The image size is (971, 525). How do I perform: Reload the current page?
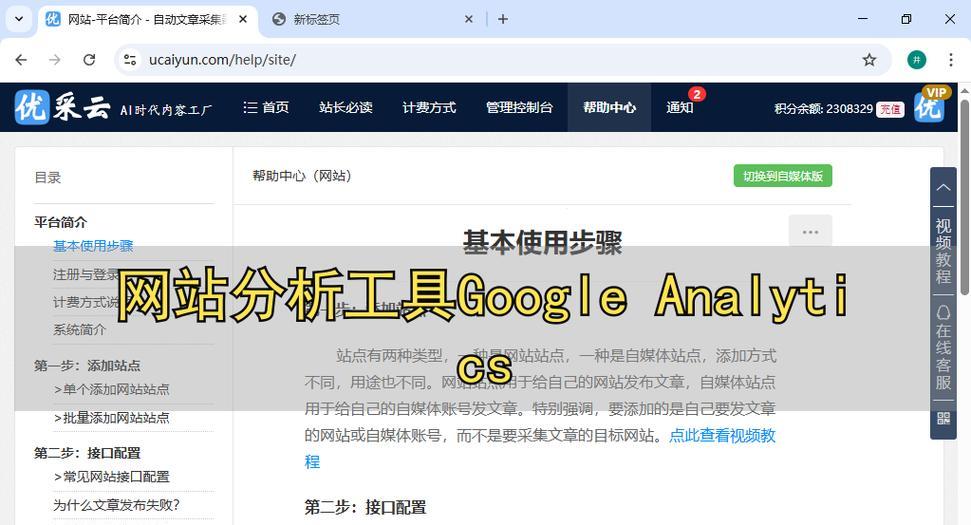[89, 59]
